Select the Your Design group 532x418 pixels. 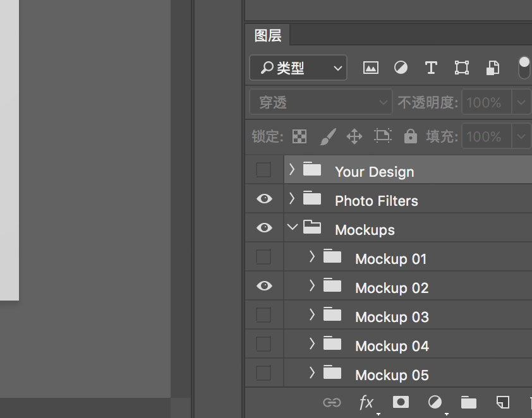(x=374, y=171)
